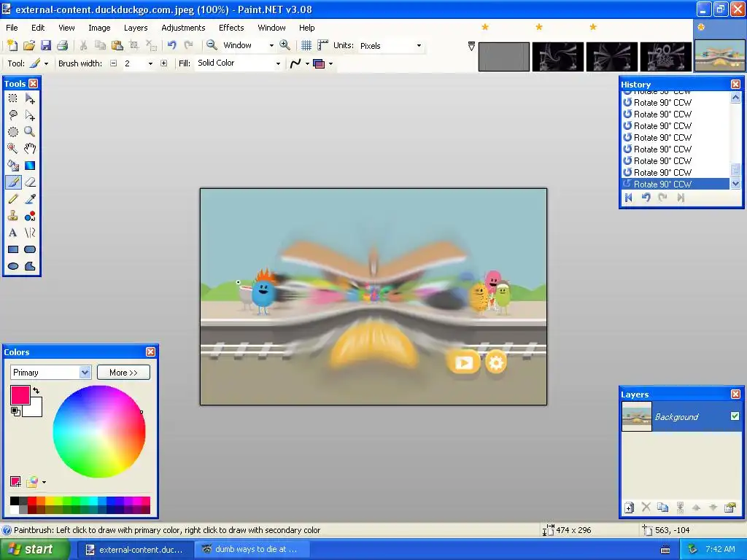Increase brush width with plus button
Screen dimensions: 747x560
pos(164,63)
